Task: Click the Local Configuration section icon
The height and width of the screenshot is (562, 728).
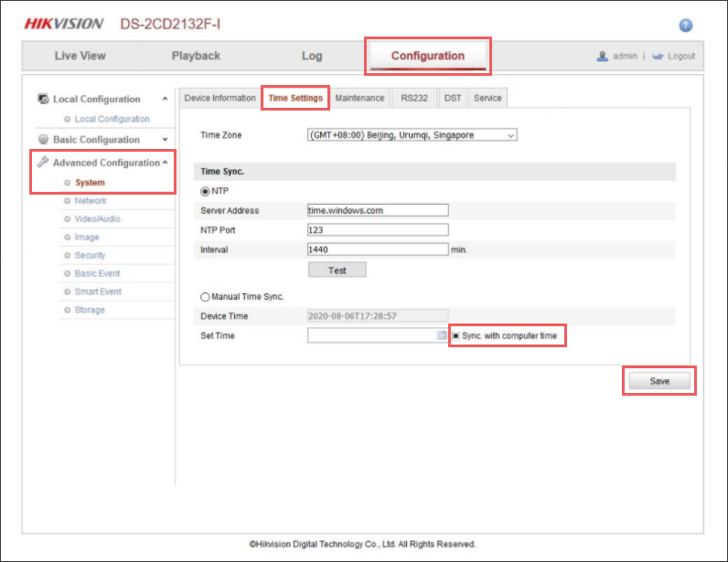Action: pyautogui.click(x=43, y=99)
